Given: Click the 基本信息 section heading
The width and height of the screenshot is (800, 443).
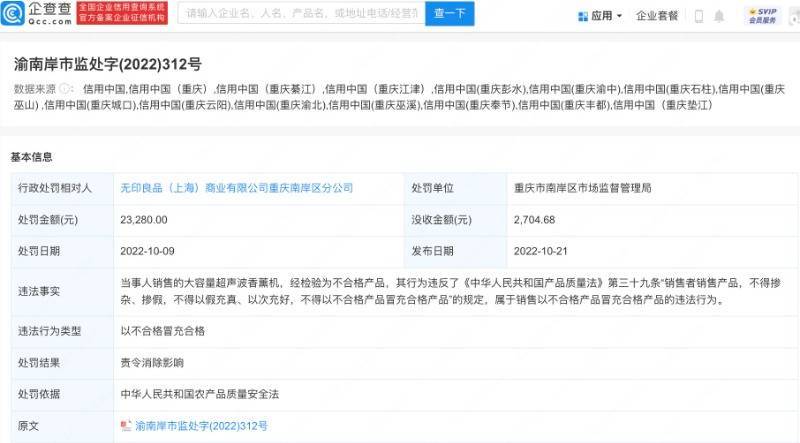Looking at the screenshot, I should (32, 157).
